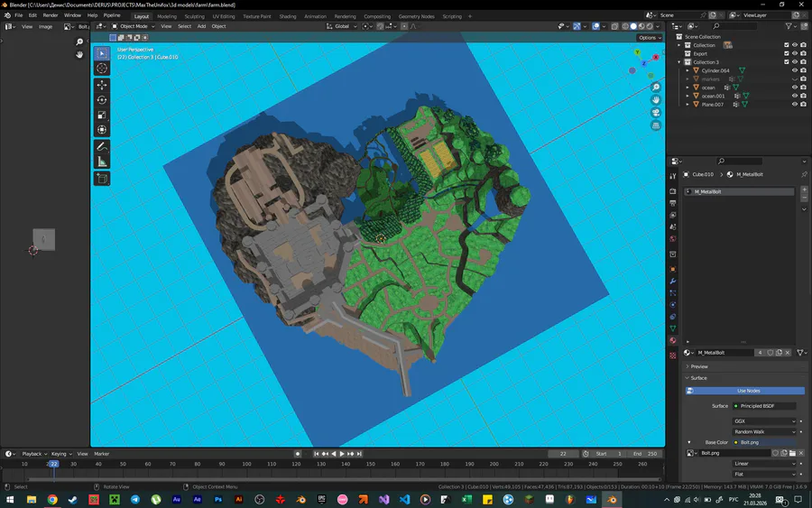This screenshot has width=812, height=508.
Task: Open Global transform orientation dropdown
Action: pyautogui.click(x=342, y=26)
